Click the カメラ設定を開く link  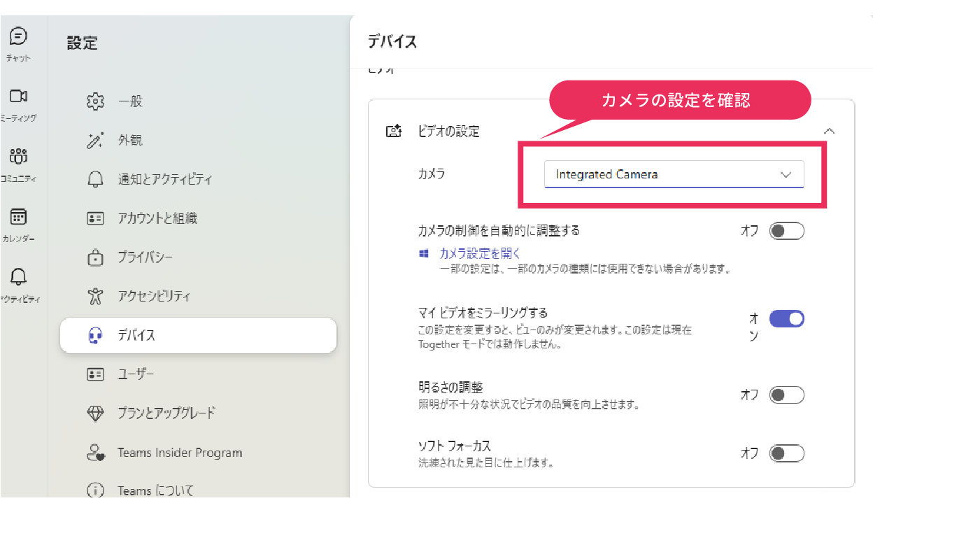point(480,253)
